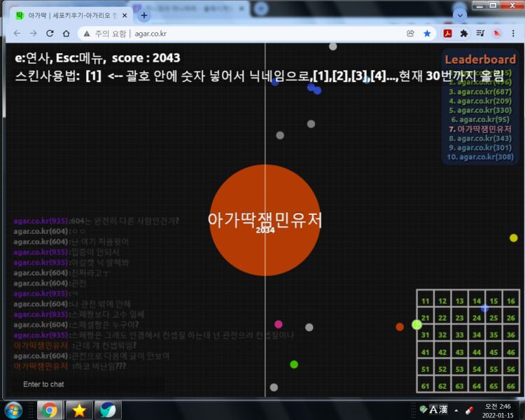Click chat message '난 여기 처음왔어'
The width and height of the screenshot is (525, 420).
tap(100, 241)
